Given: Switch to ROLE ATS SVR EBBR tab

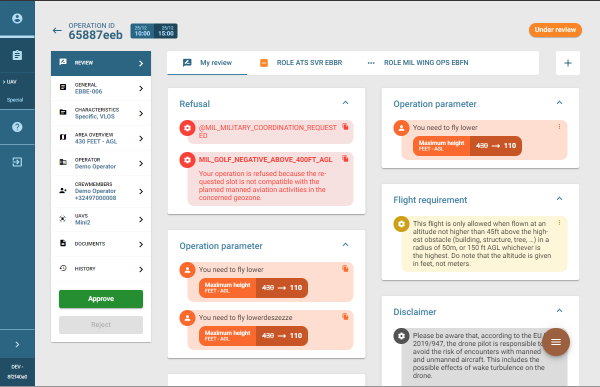Looking at the screenshot, I should (302, 63).
